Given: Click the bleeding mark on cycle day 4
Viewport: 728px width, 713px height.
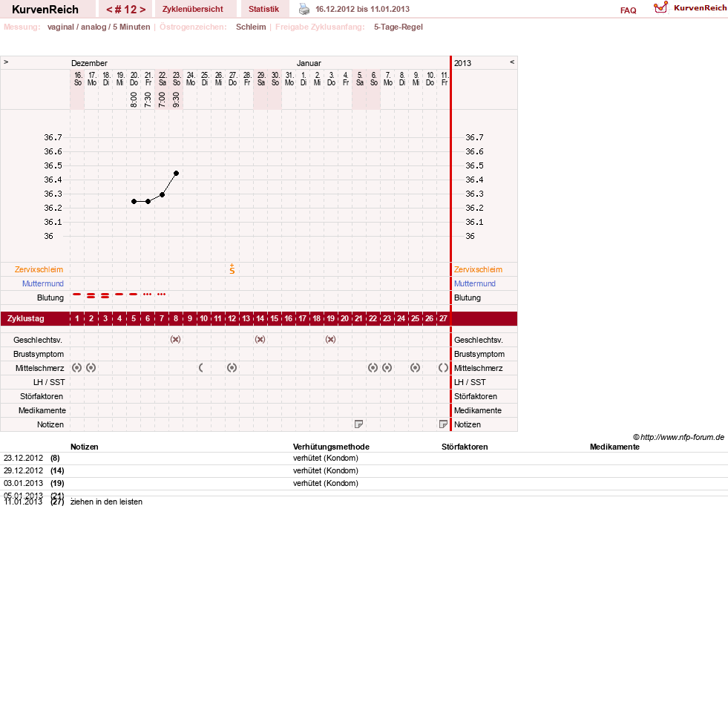Looking at the screenshot, I should pos(119,295).
